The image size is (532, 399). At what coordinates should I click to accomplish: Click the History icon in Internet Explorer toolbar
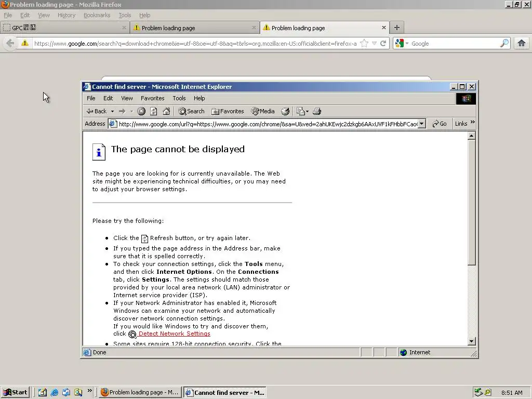pos(285,111)
